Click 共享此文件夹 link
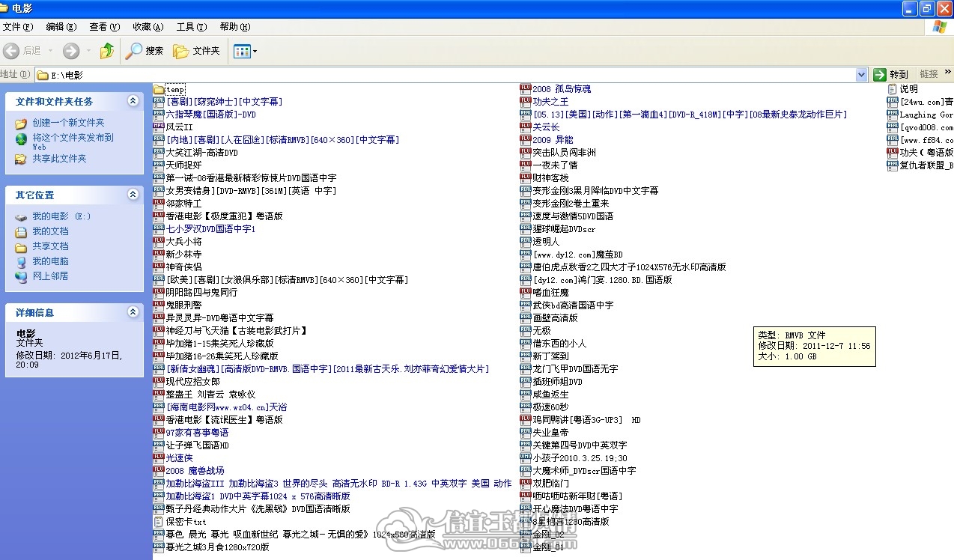This screenshot has height=560, width=954. pos(59,159)
